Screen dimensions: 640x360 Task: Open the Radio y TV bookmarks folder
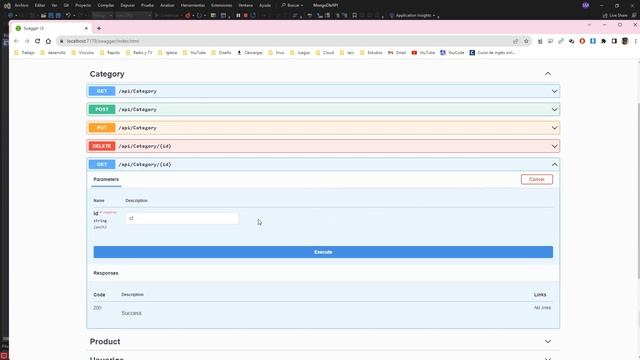(x=139, y=53)
